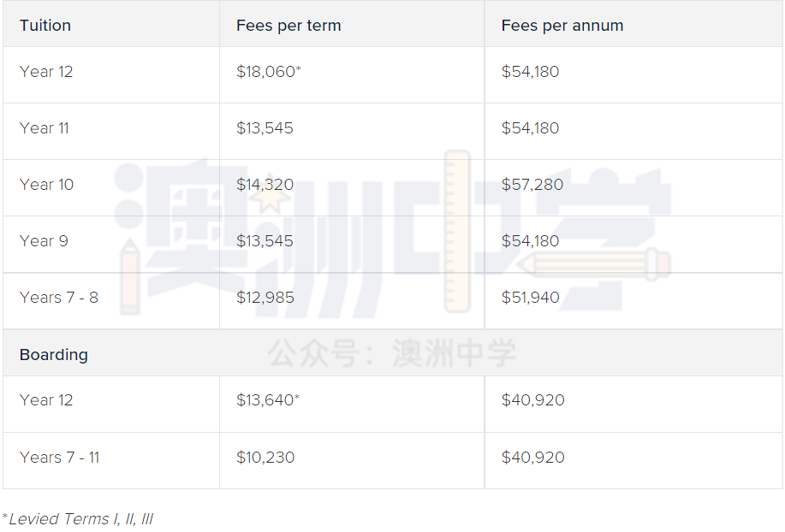Screen dimensions: 785x532
Task: Click the Years 7 - 8 label
Action: pos(58,298)
